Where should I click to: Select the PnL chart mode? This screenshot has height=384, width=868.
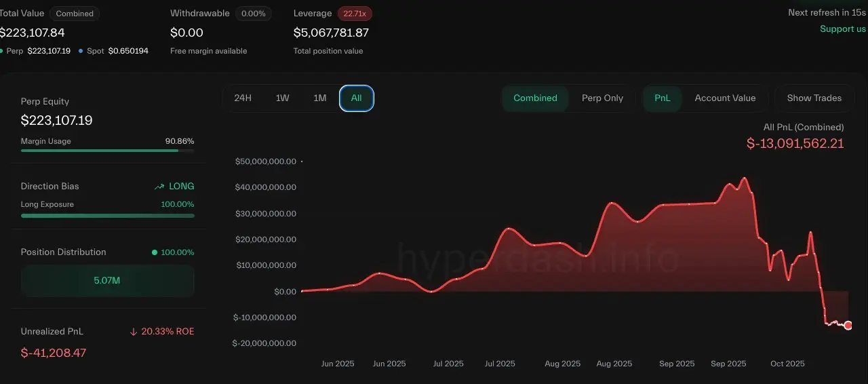click(663, 98)
